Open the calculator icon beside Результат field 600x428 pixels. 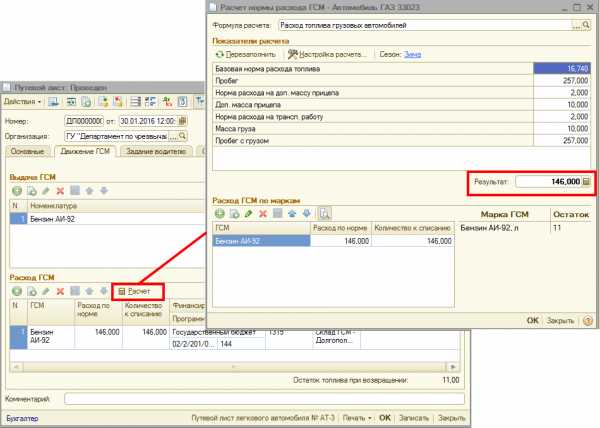point(586,183)
